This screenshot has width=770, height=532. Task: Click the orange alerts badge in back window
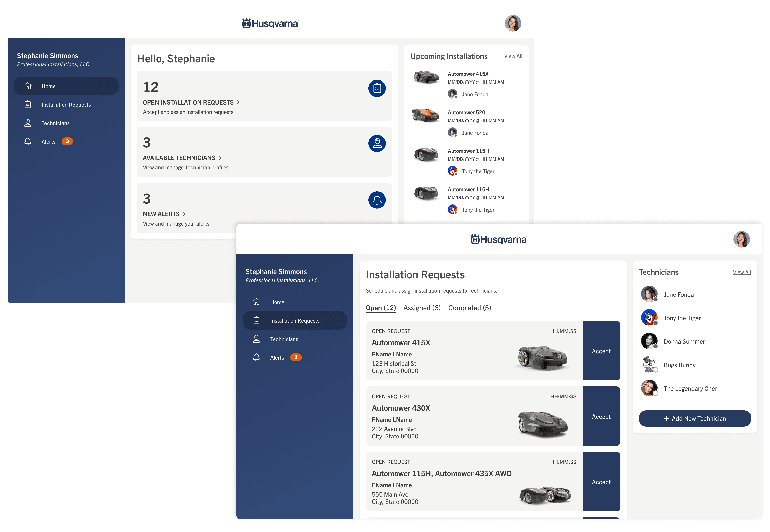point(67,141)
